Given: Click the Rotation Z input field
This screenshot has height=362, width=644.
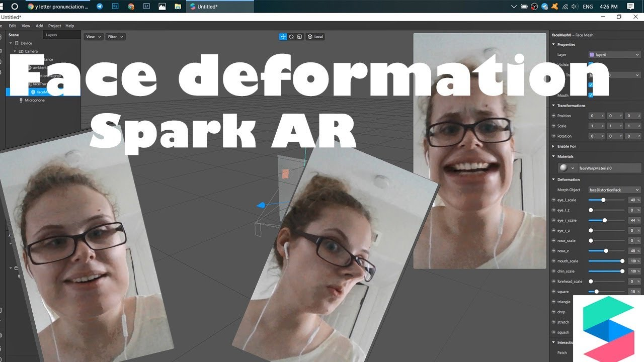Looking at the screenshot, I should pos(632,136).
